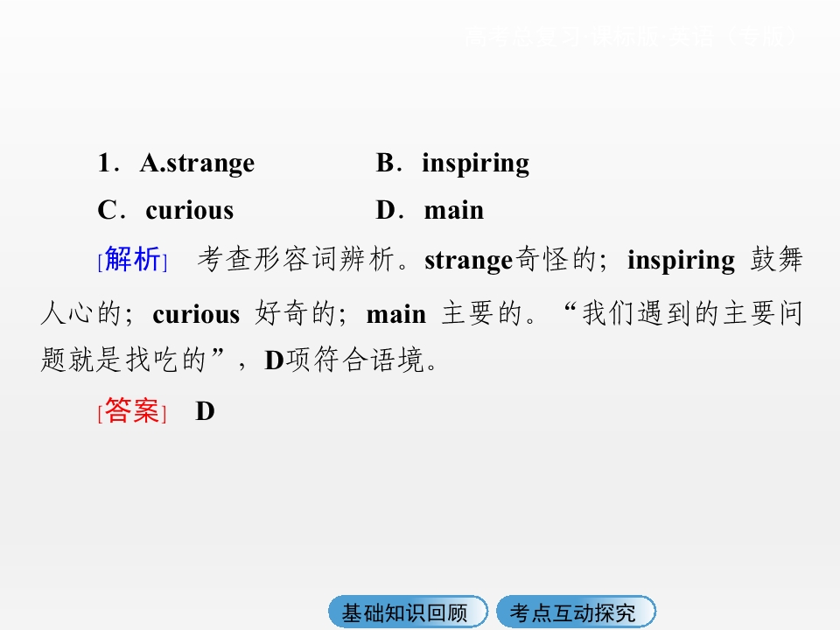Click the red [答案] label
Viewport: 840px width, 630px height.
click(x=132, y=411)
